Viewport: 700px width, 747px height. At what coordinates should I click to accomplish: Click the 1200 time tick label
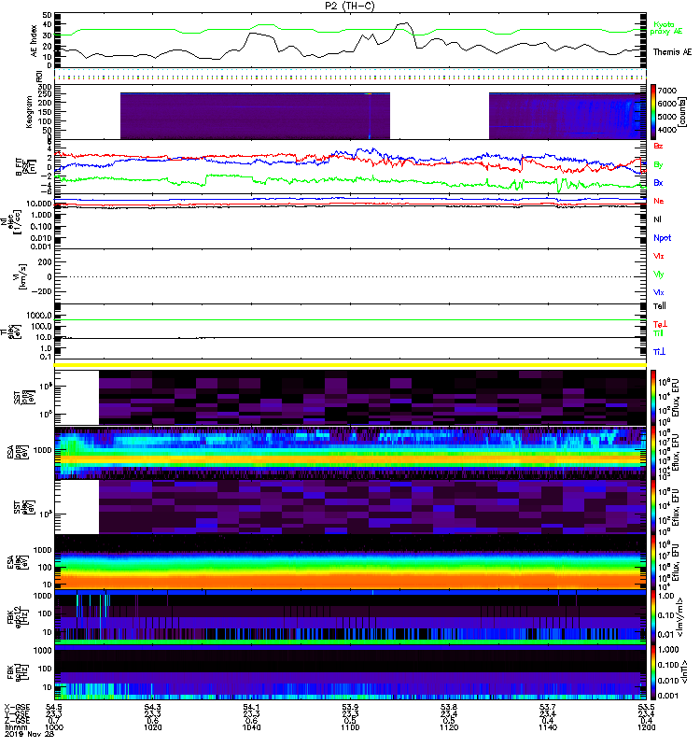pos(646,727)
